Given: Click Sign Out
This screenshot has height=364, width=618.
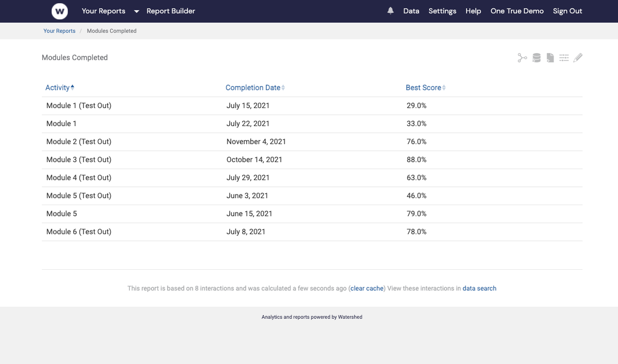Looking at the screenshot, I should click(x=567, y=11).
